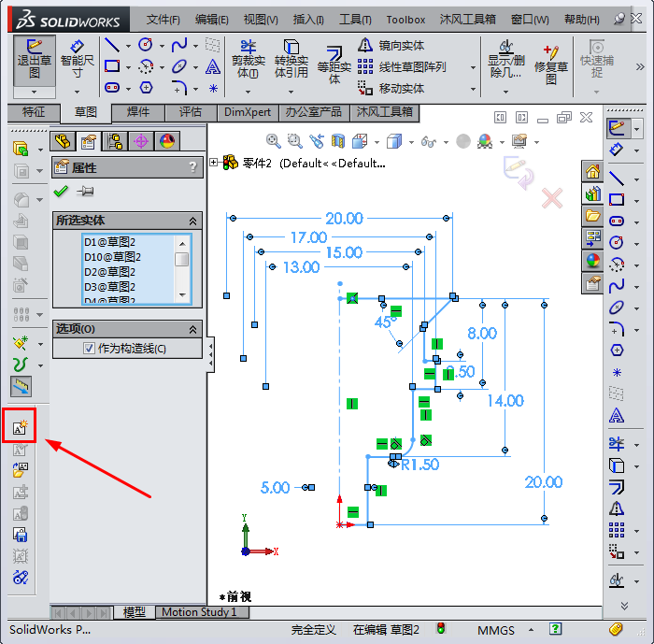Click the highlighted icon in red box

tap(20, 427)
